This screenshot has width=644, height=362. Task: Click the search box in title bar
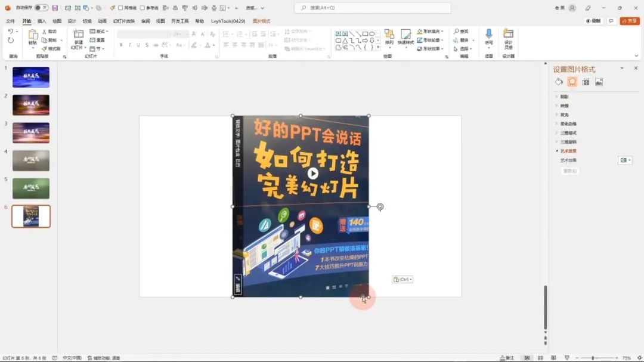click(373, 8)
